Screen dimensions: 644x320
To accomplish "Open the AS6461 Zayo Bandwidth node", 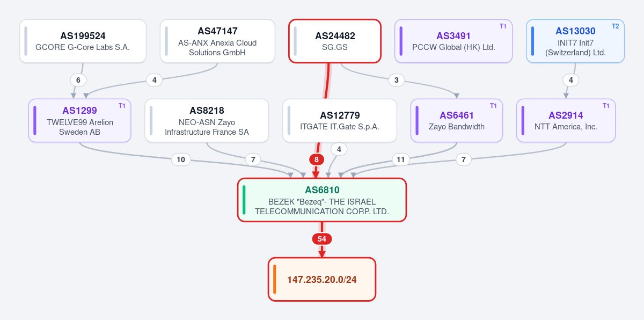I will [x=457, y=120].
